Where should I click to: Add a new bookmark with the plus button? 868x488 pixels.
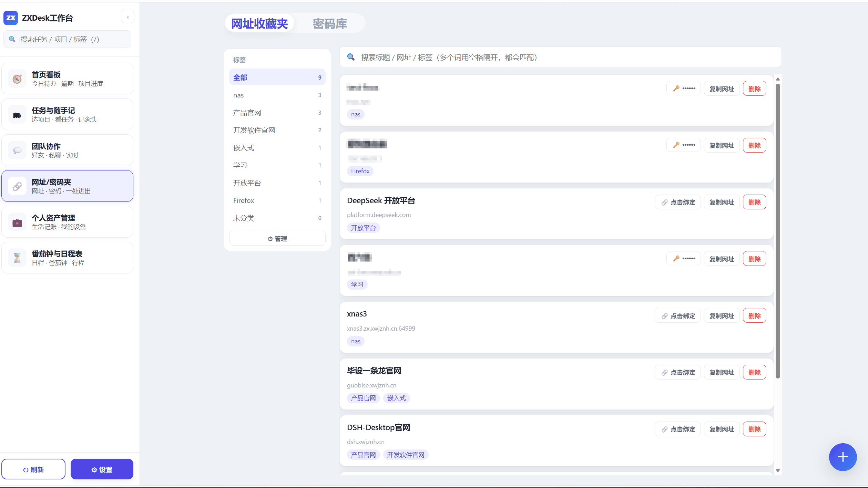843,457
